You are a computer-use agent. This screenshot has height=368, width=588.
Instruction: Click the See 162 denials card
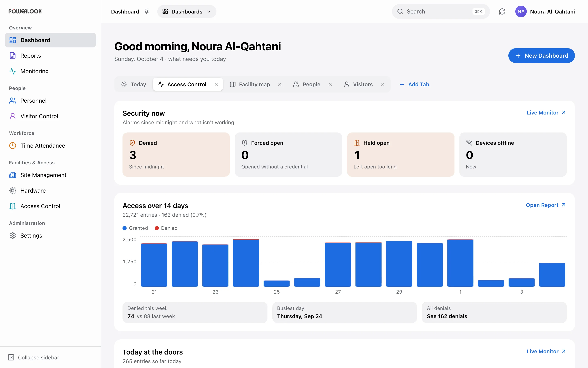tap(494, 313)
